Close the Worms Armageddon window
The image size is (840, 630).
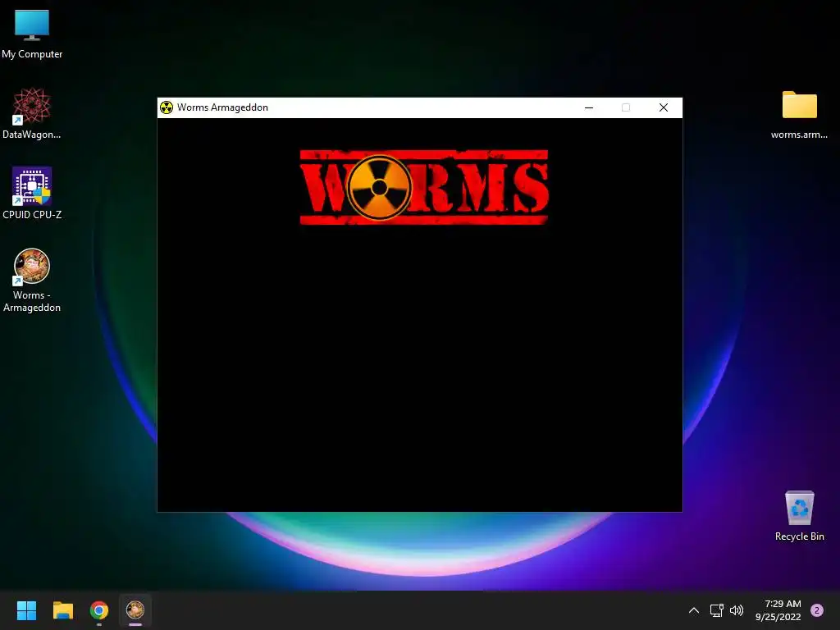coord(663,107)
